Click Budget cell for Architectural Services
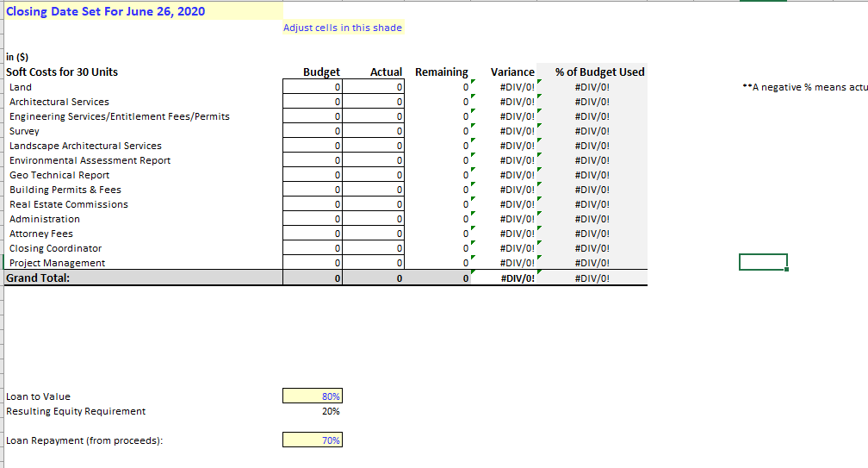This screenshot has height=468, width=868. [x=313, y=102]
